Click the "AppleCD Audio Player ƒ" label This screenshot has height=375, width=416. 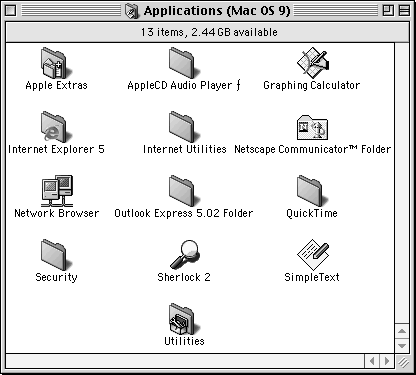click(x=184, y=85)
